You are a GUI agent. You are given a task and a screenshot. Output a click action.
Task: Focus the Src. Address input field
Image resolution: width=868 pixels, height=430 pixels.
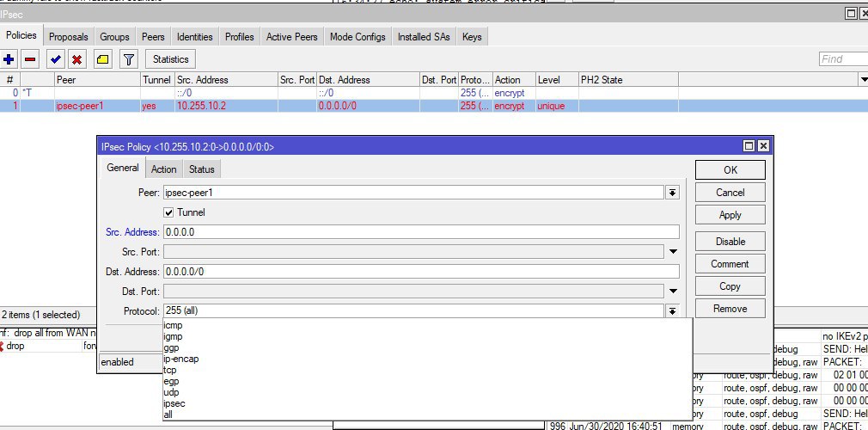pyautogui.click(x=421, y=232)
